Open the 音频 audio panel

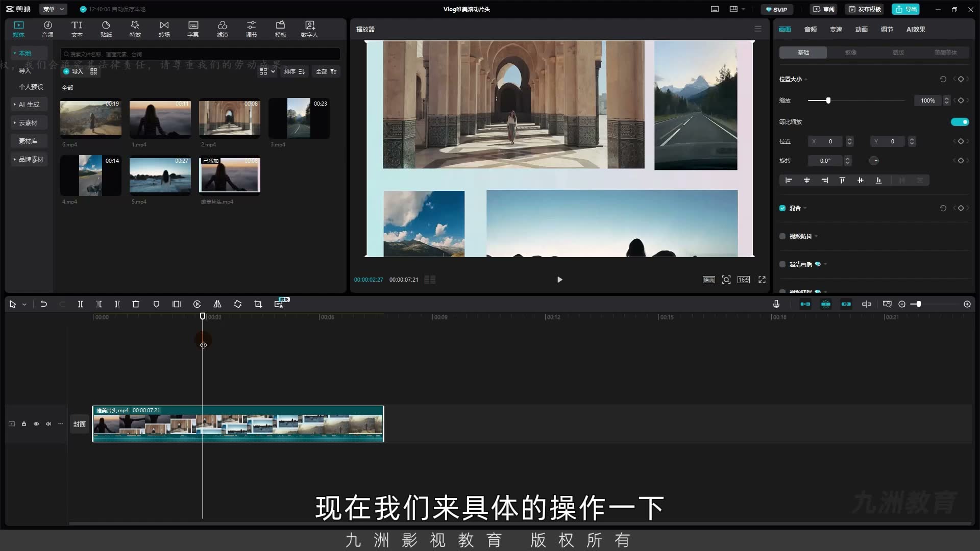click(47, 29)
